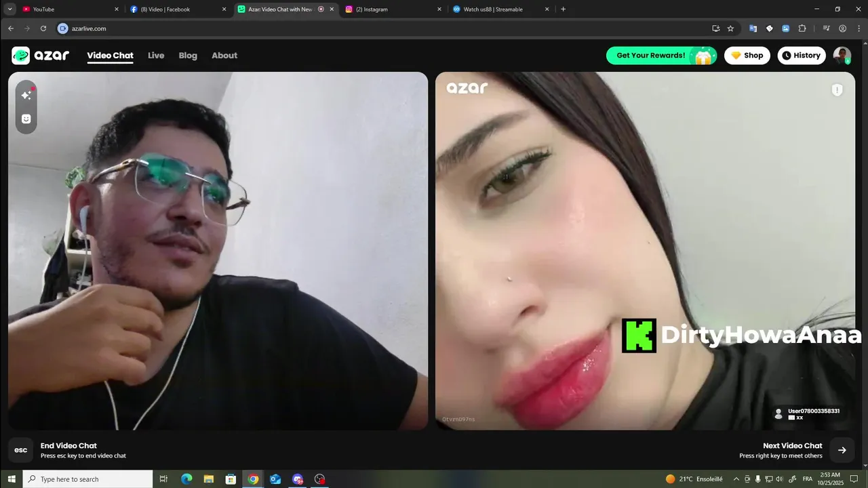The image size is (868, 488).
Task: Open Task View on taskbar
Action: 163,479
